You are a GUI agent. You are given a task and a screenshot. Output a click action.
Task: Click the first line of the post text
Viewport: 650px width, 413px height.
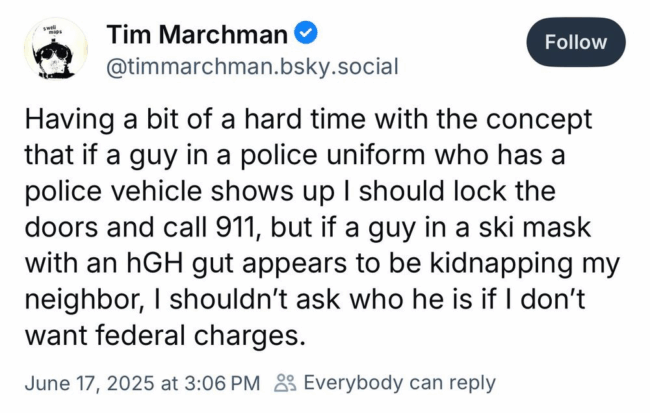click(308, 120)
